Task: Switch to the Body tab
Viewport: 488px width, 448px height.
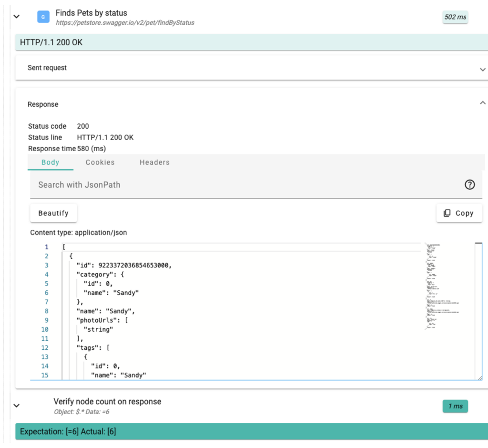Action: [51, 162]
